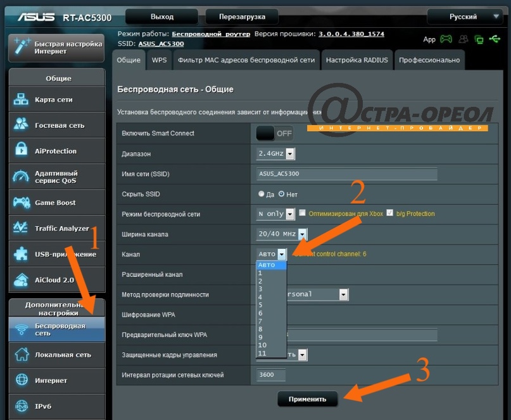Open AiProtection lock icon
This screenshot has height=420, width=511.
(21, 150)
